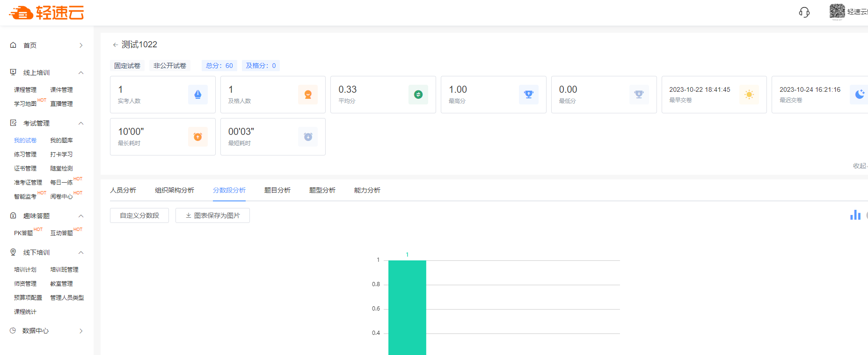Click the 图表保存为图片 button
The image size is (868, 355).
212,215
